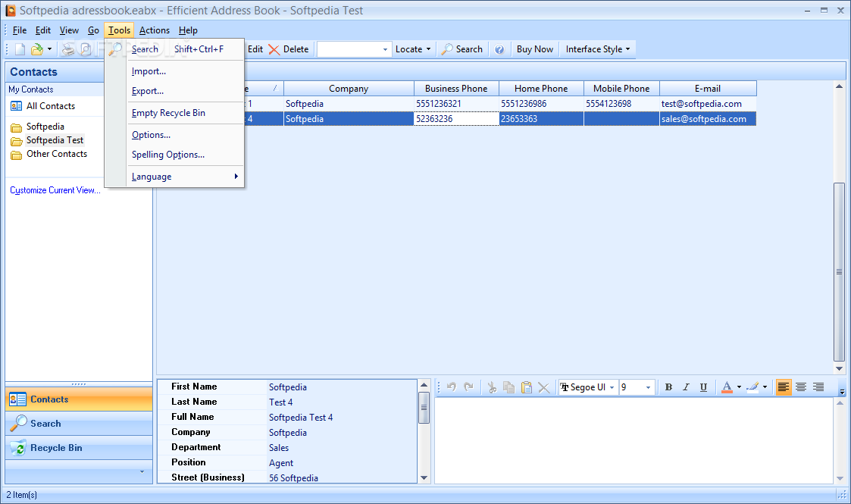Click the Paste clipboard icon
The width and height of the screenshot is (851, 504).
coord(527,387)
